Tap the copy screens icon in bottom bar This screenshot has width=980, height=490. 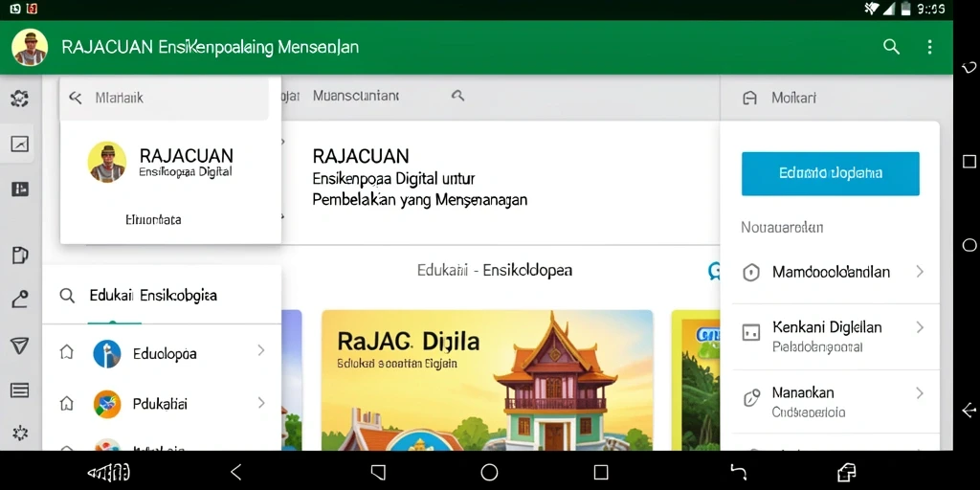[846, 472]
